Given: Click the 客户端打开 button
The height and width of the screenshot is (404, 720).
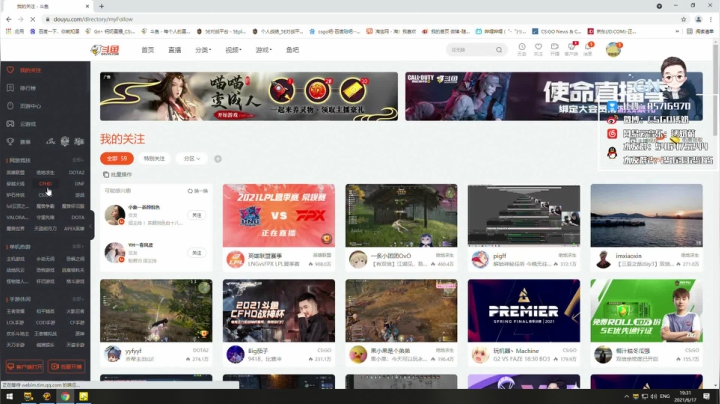Looking at the screenshot, I should coord(24,366).
